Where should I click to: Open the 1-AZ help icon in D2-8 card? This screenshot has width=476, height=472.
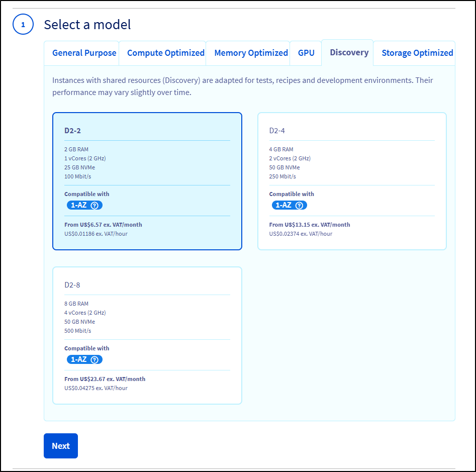[x=94, y=359]
